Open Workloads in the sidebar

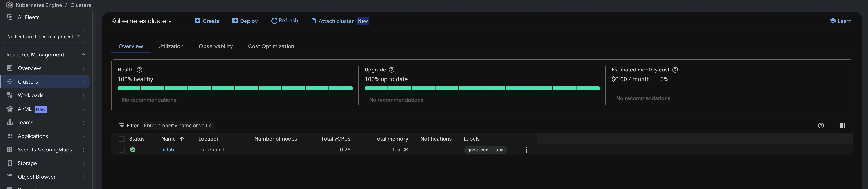coord(30,95)
